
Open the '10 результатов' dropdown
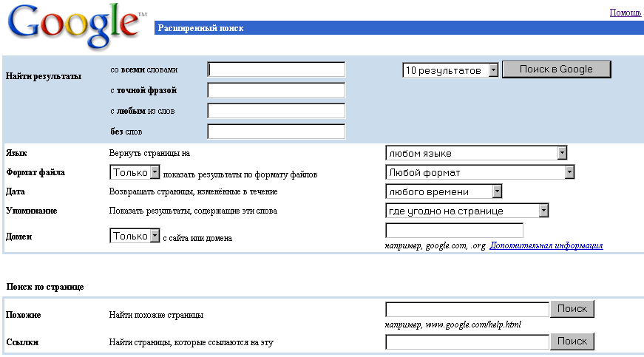(x=450, y=70)
